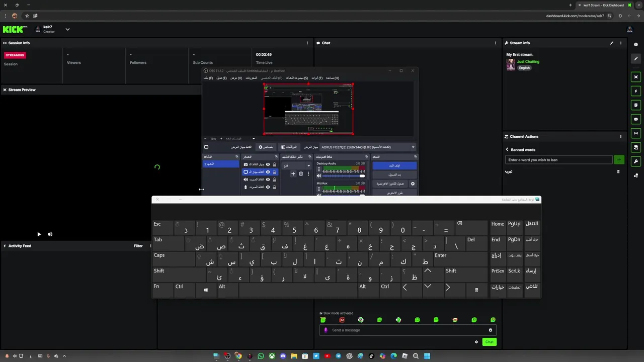
Task: Play the stream preview video
Action: (39, 234)
